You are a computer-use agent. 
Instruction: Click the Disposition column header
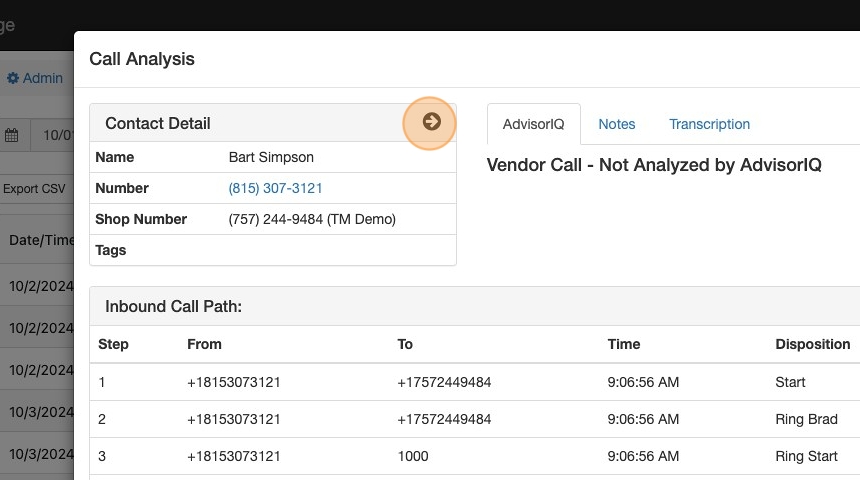(812, 344)
